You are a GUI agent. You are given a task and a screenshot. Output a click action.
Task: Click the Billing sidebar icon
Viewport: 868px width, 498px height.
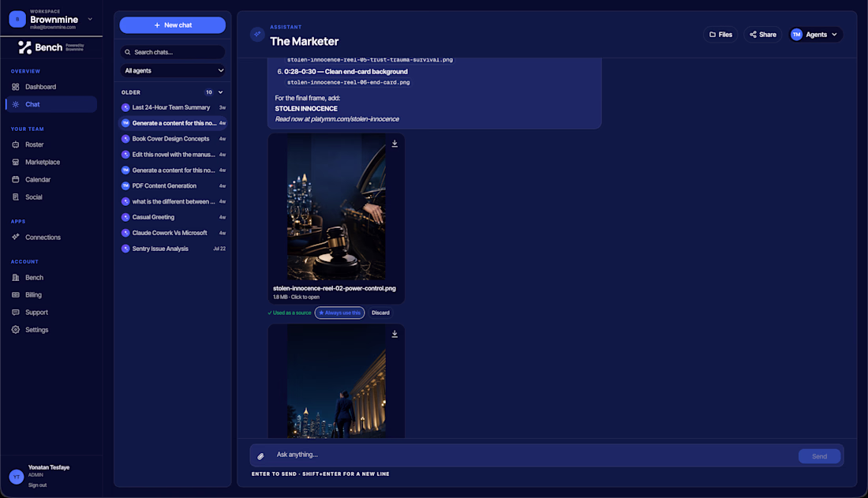click(x=16, y=295)
